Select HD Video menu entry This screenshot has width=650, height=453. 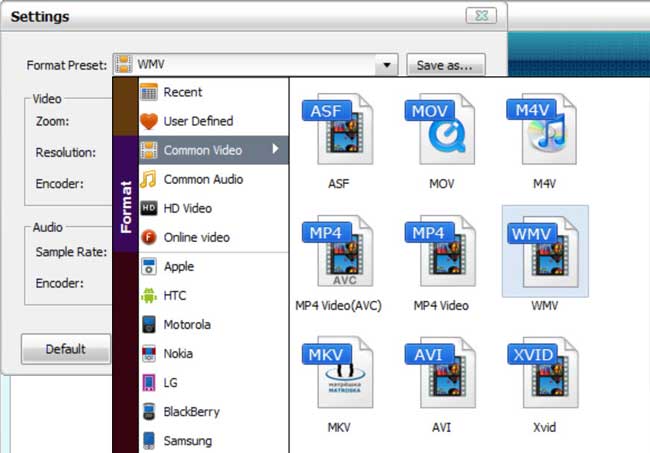(213, 208)
